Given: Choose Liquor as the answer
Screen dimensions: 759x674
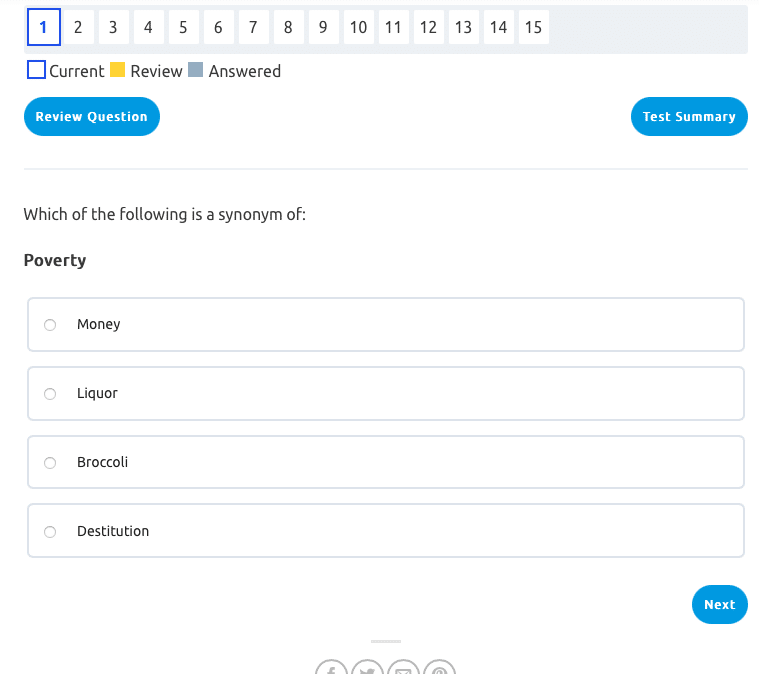Looking at the screenshot, I should (50, 394).
